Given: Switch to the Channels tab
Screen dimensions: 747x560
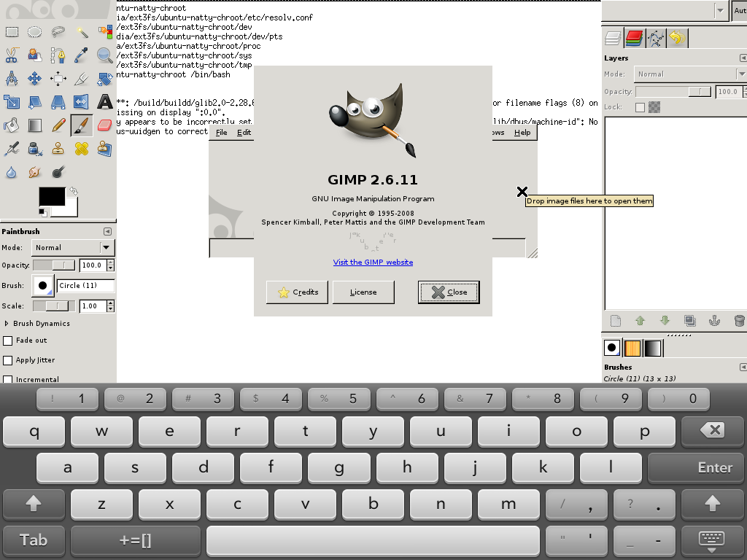Looking at the screenshot, I should pyautogui.click(x=634, y=38).
